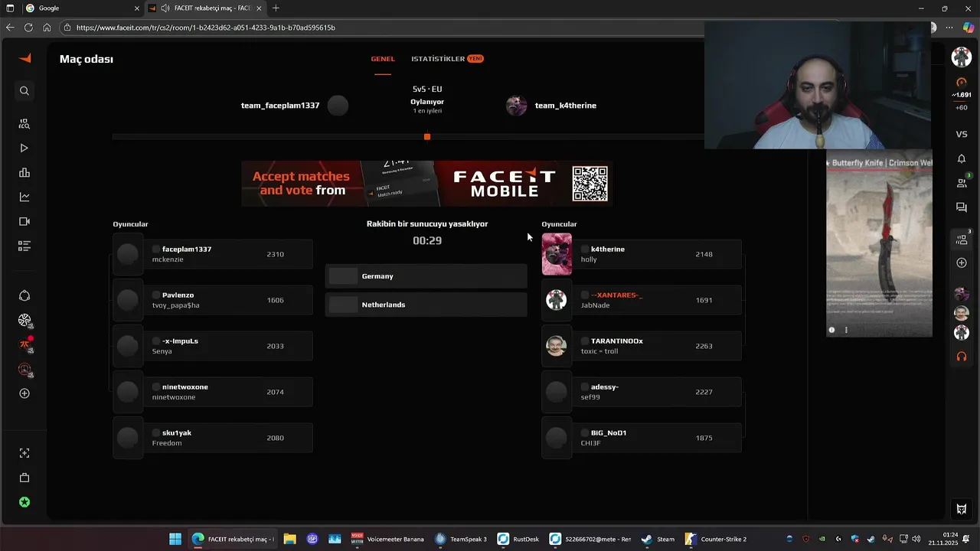Open the VS icon in right sidebar

(x=962, y=135)
